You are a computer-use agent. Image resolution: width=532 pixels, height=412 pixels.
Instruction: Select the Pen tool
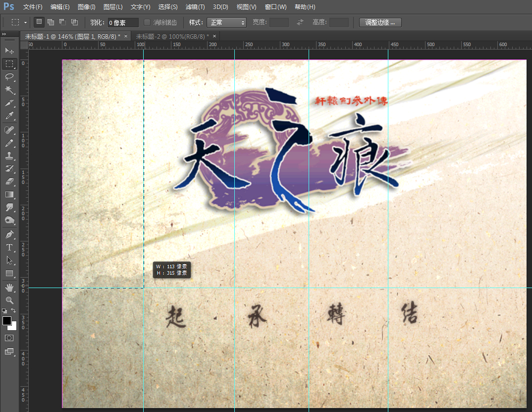click(9, 235)
